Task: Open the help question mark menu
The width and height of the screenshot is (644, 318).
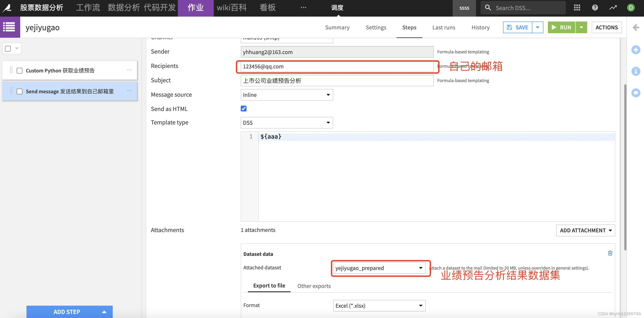Action: 595,8
